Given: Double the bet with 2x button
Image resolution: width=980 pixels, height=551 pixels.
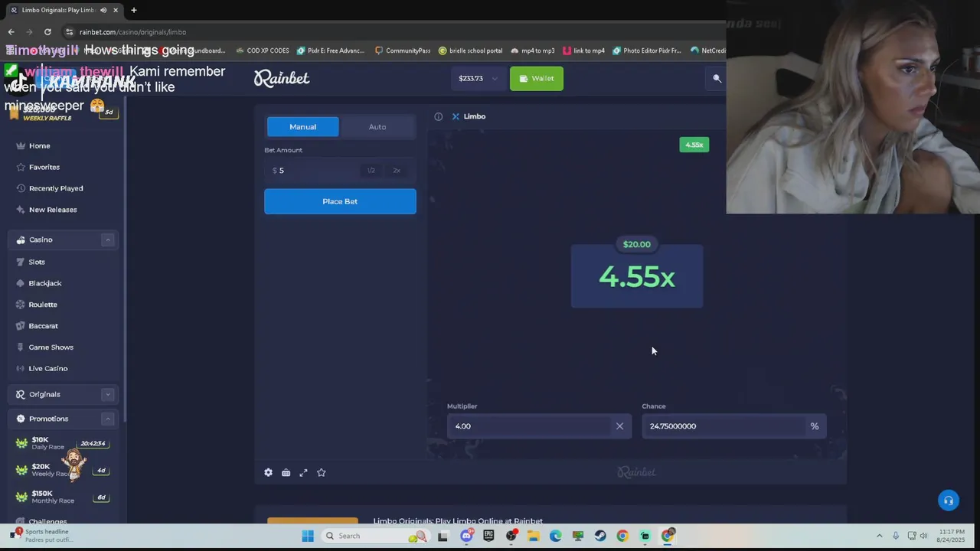Looking at the screenshot, I should [397, 171].
